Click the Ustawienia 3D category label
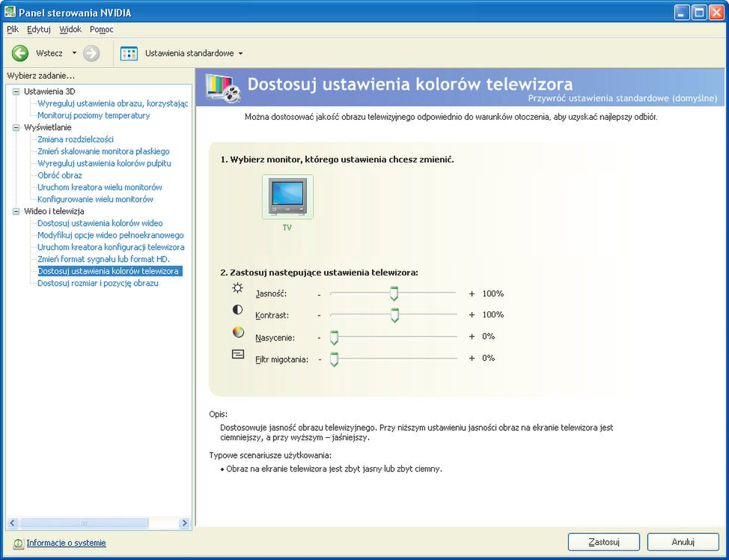Viewport: 729px width, 560px height. coord(49,91)
